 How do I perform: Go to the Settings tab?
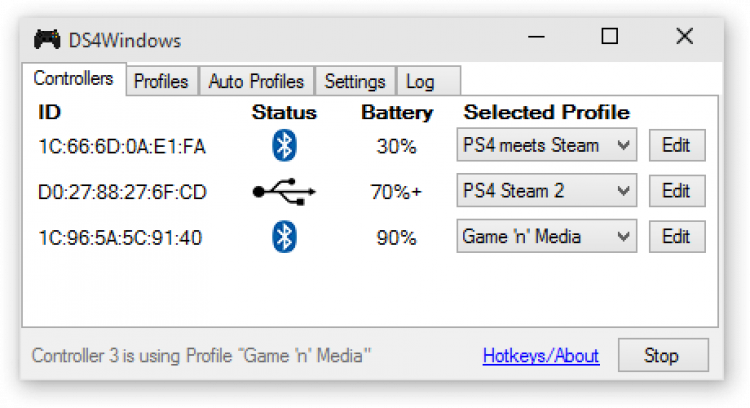(355, 82)
